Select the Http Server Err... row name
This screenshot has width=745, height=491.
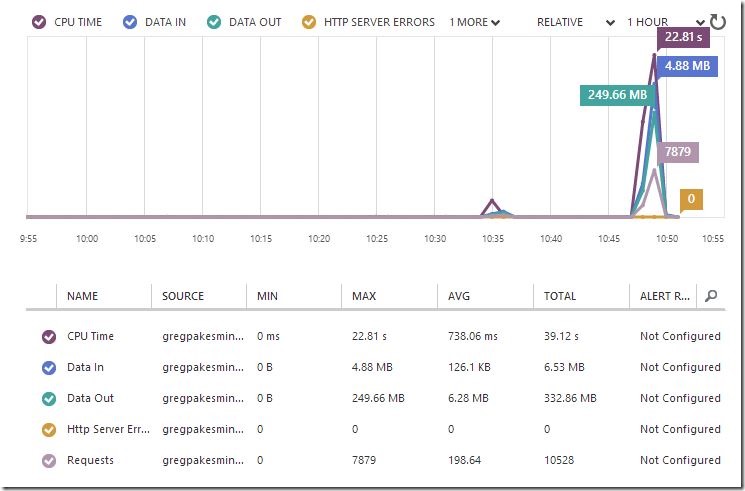pos(108,429)
